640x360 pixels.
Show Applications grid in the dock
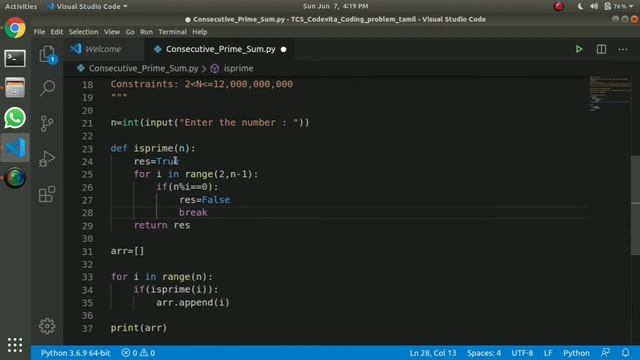15,345
